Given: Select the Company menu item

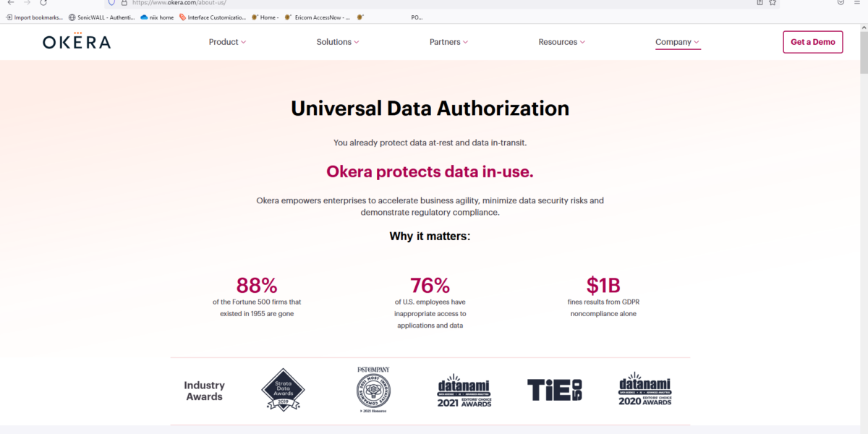Looking at the screenshot, I should coord(676,42).
